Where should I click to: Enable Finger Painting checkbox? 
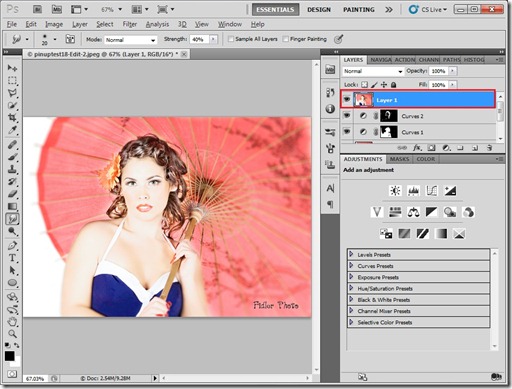(285, 39)
